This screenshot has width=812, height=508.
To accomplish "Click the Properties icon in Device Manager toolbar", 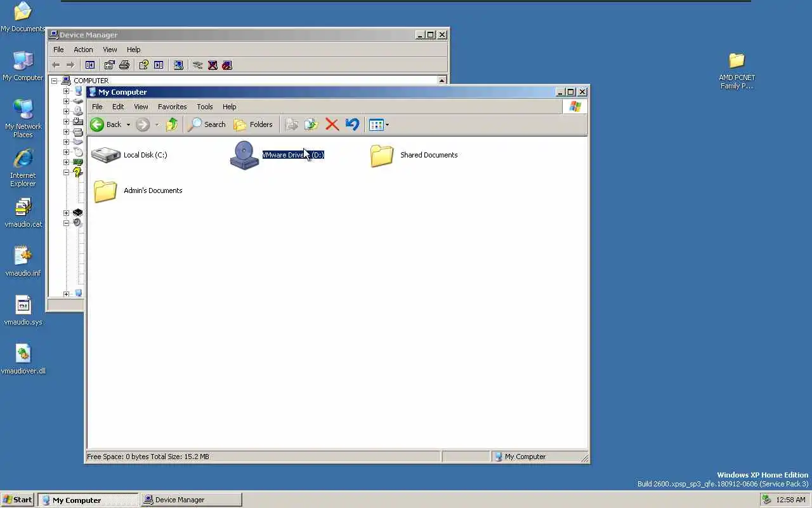I will point(109,65).
